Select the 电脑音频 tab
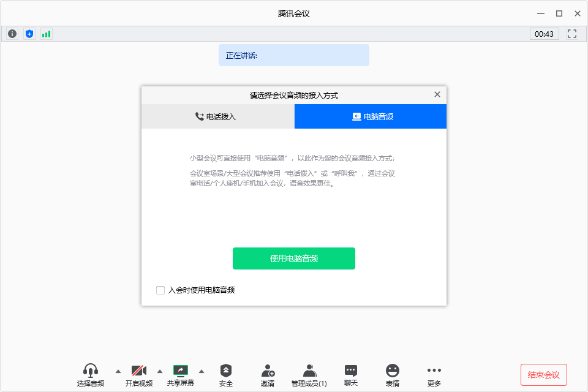This screenshot has width=588, height=392. pyautogui.click(x=371, y=116)
